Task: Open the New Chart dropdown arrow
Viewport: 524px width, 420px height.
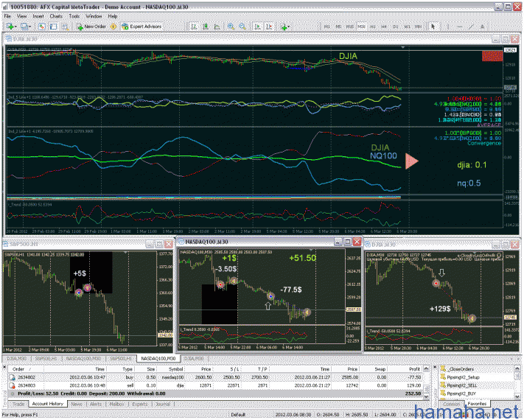Action: coord(15,27)
